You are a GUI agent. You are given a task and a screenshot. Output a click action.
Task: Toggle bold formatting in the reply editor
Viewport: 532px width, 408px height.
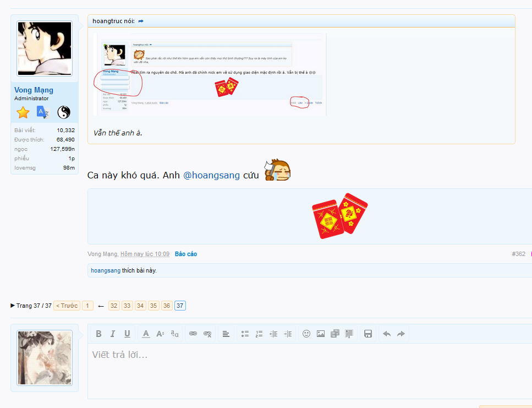tap(98, 334)
